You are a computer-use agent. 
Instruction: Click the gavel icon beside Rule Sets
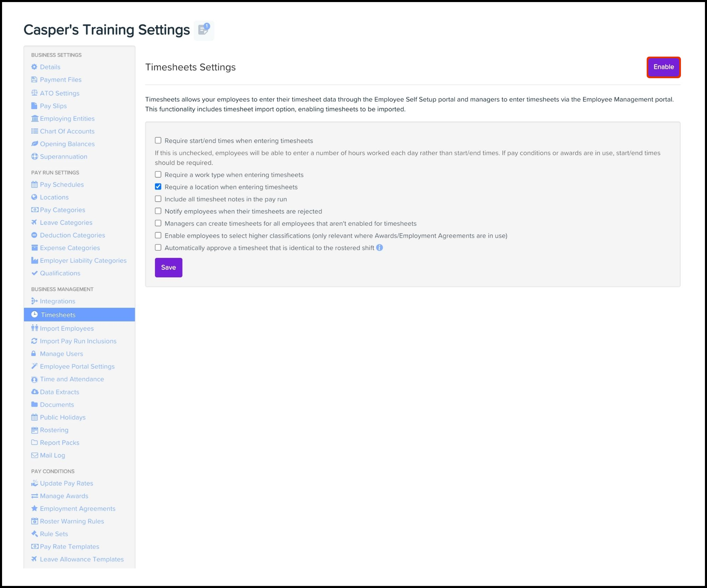tap(34, 534)
